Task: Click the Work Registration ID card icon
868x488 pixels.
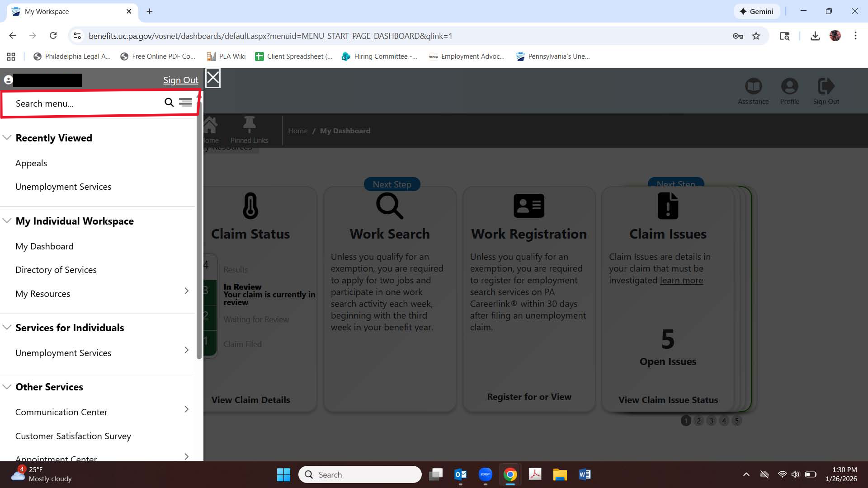Action: [x=529, y=206]
